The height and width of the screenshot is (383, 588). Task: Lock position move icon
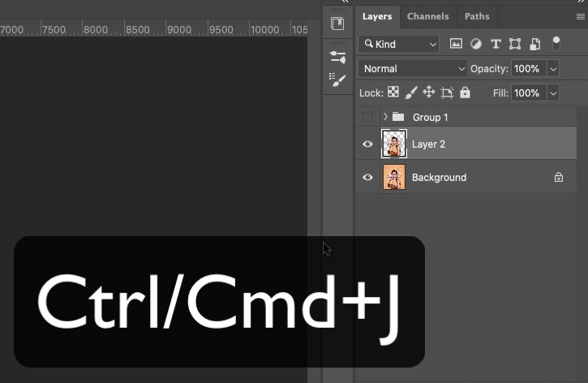point(428,92)
